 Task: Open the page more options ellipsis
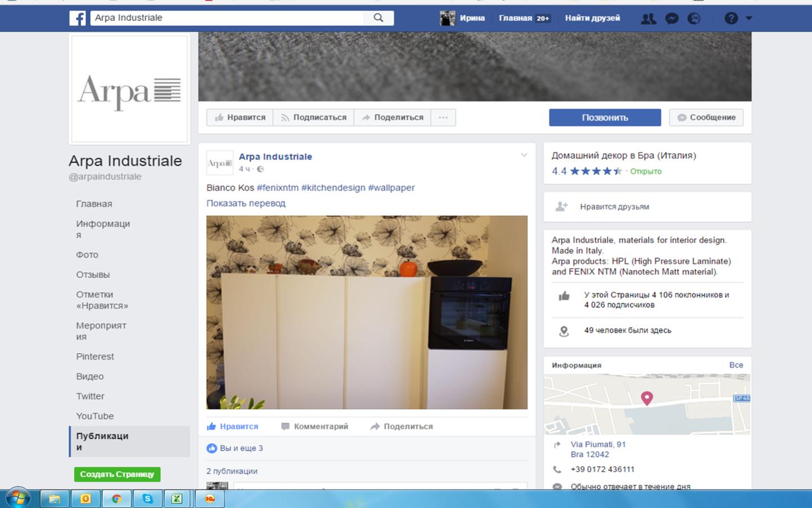443,117
